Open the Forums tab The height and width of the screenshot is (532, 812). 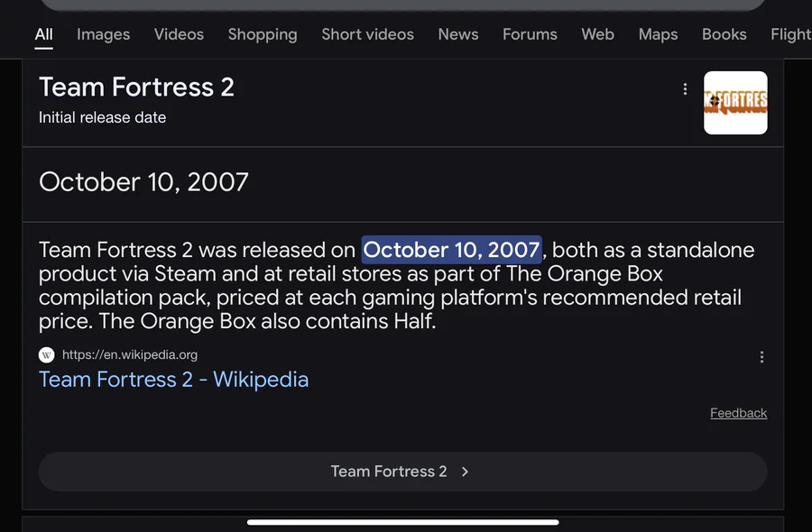pyautogui.click(x=530, y=34)
